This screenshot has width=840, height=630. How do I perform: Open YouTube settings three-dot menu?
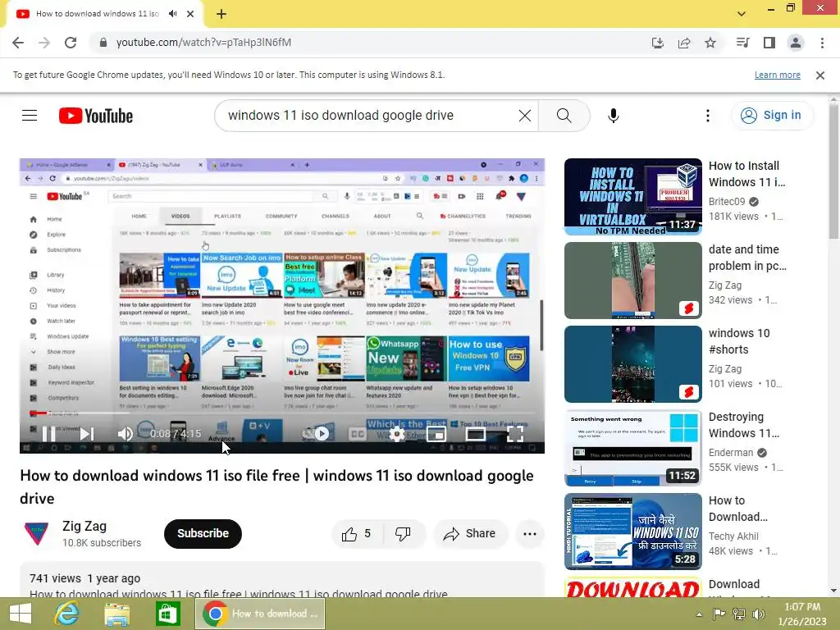click(x=708, y=115)
